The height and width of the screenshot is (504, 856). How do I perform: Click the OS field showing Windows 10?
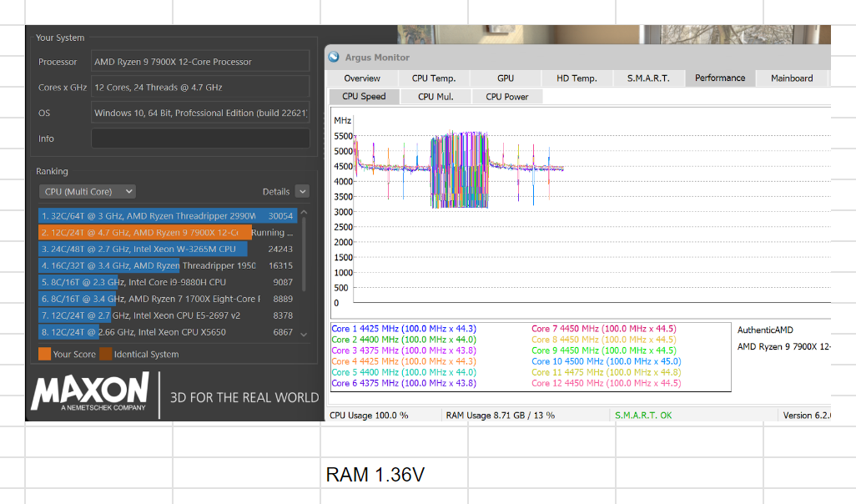[x=200, y=113]
